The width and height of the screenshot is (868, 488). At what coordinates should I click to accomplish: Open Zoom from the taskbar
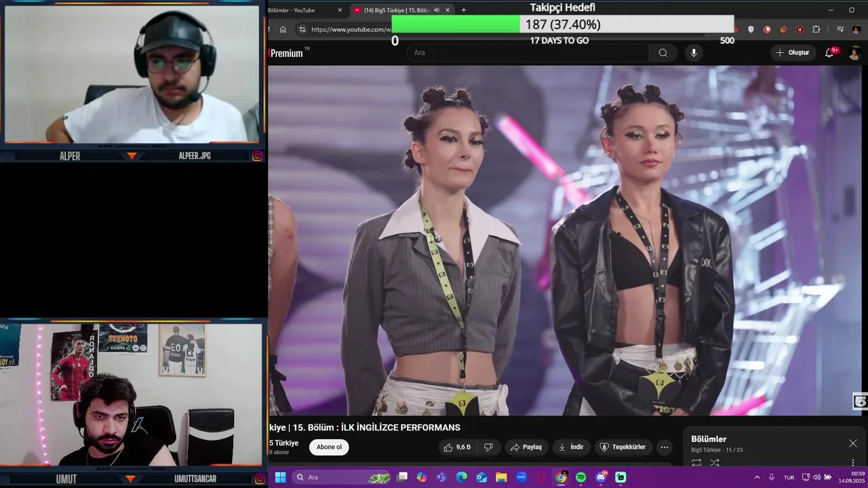click(521, 477)
